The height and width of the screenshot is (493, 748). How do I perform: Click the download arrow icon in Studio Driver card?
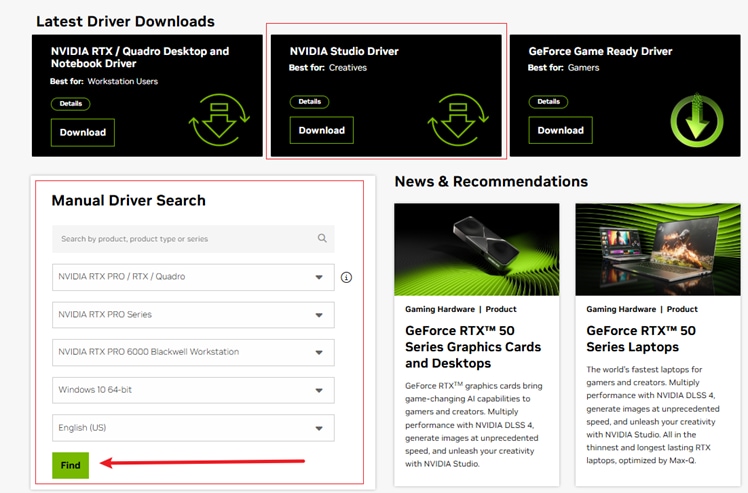(x=458, y=120)
